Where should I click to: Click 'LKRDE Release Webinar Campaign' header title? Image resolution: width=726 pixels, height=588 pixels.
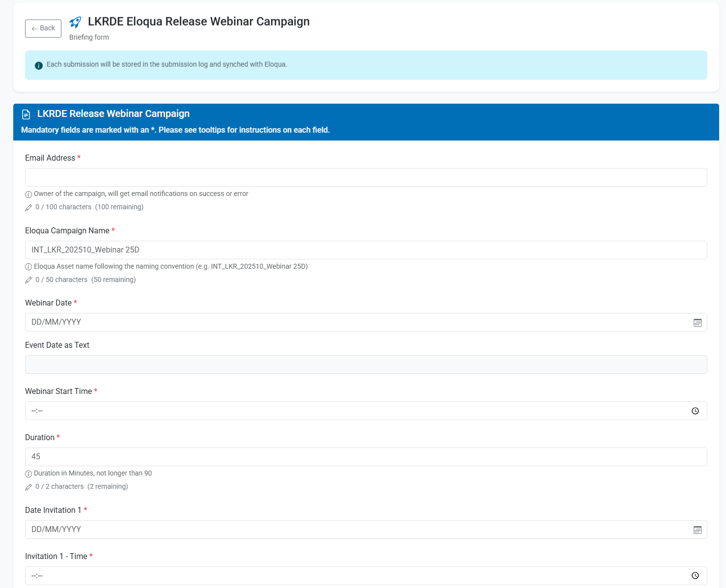(113, 113)
